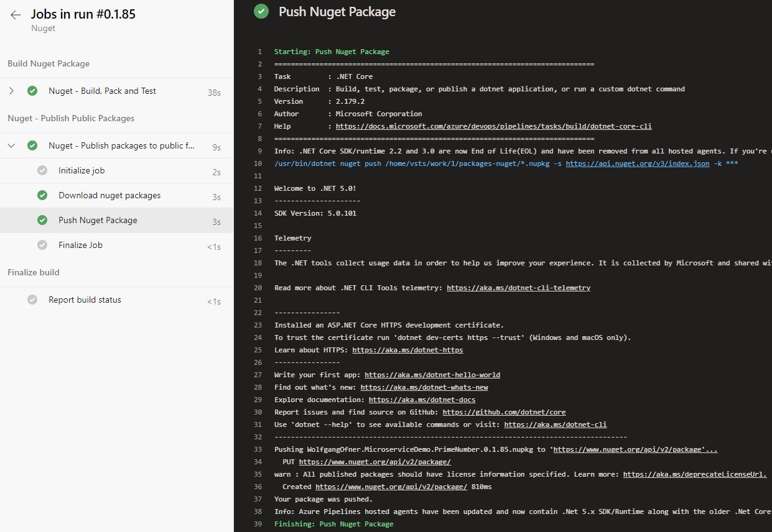Click green check icon on Nuget - Build, Pack and Test
This screenshot has width=772, height=532.
(32, 91)
